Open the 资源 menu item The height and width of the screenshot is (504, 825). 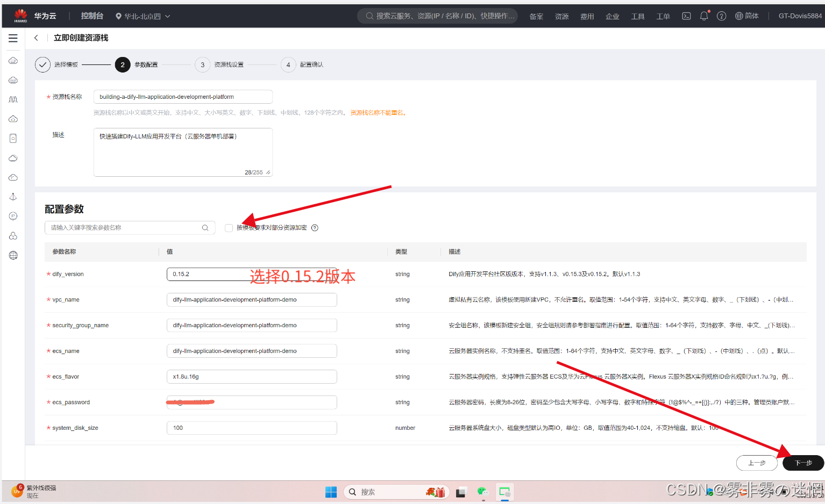(x=562, y=17)
